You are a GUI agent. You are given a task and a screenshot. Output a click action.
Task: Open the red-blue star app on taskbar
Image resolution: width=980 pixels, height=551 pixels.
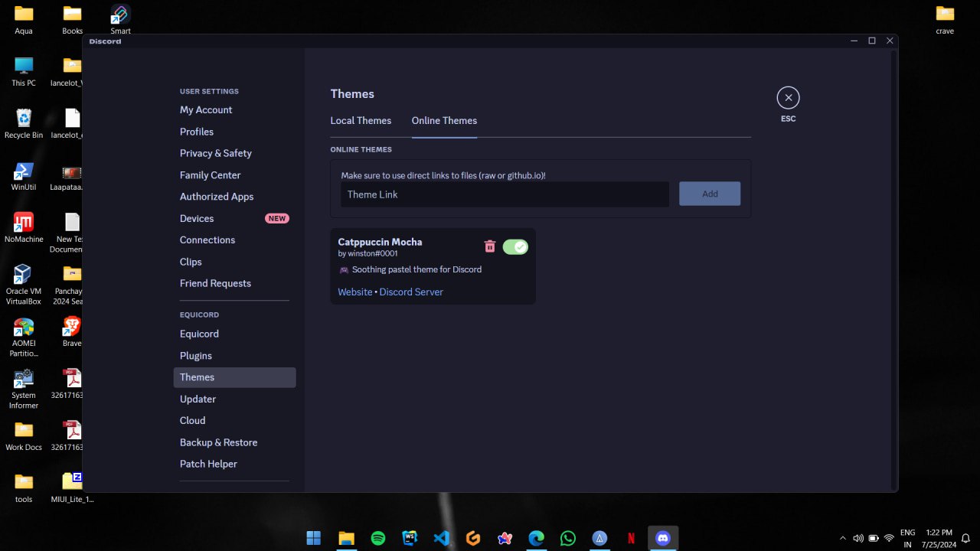[x=505, y=538]
